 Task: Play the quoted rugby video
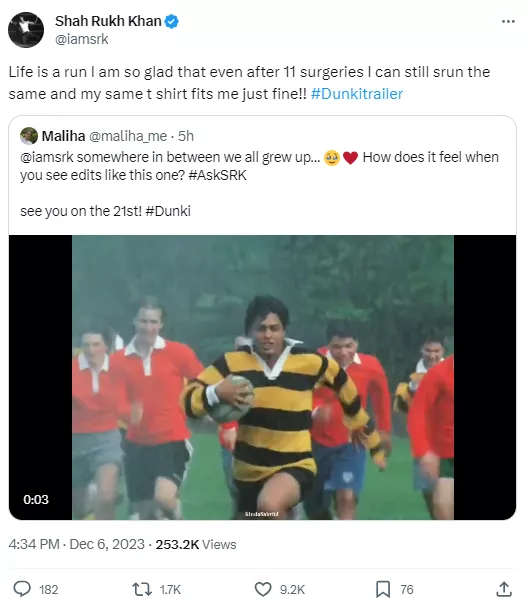pyautogui.click(x=262, y=377)
